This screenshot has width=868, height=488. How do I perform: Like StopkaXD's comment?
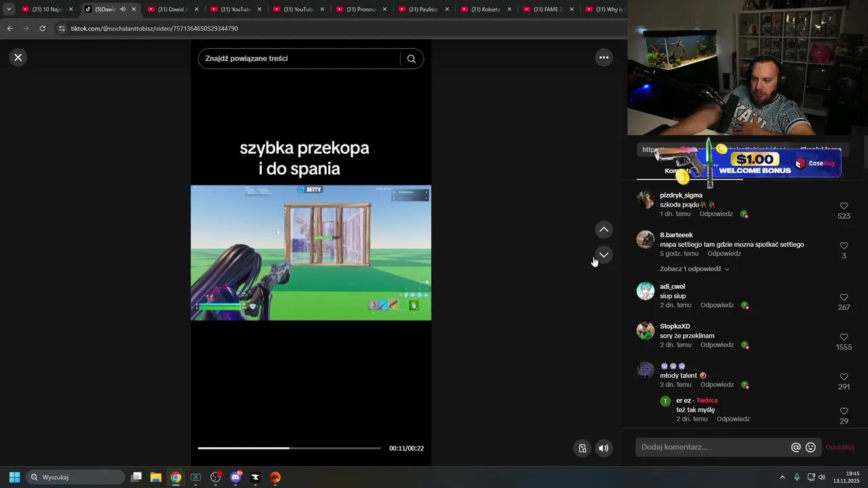(x=844, y=337)
